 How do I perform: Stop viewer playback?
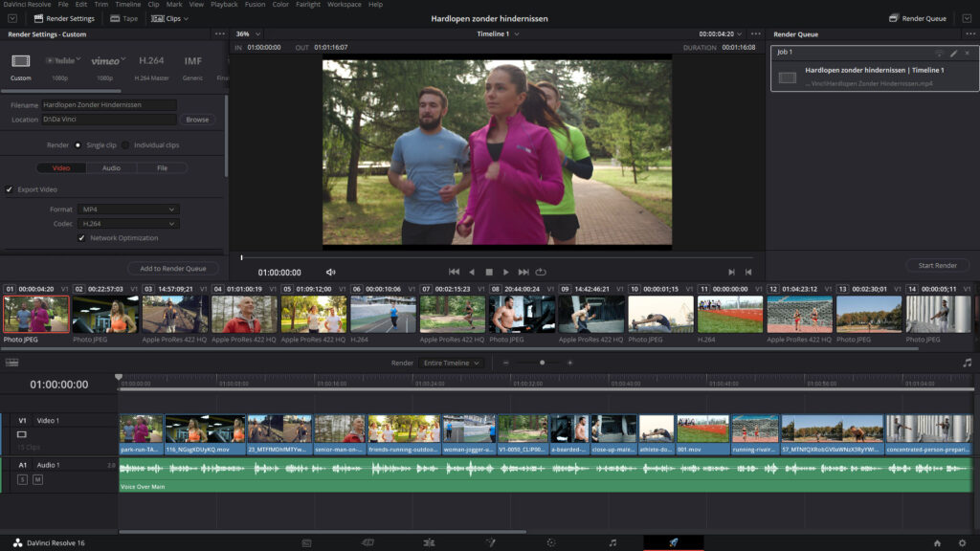coord(489,272)
